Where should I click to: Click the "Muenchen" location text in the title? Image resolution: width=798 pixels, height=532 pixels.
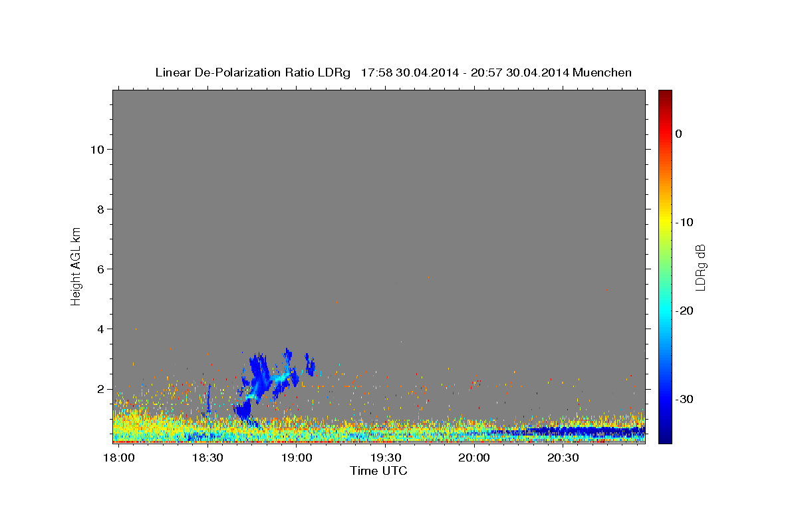[x=602, y=72]
